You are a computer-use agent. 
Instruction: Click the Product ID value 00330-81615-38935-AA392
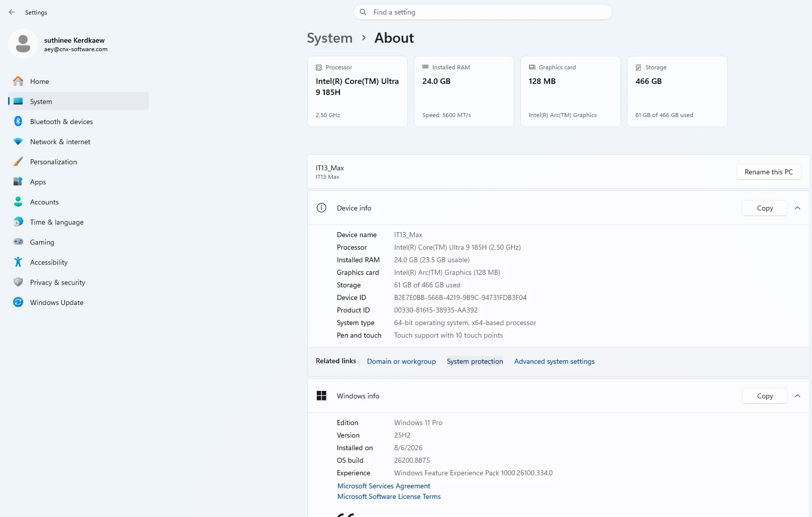pyautogui.click(x=436, y=310)
